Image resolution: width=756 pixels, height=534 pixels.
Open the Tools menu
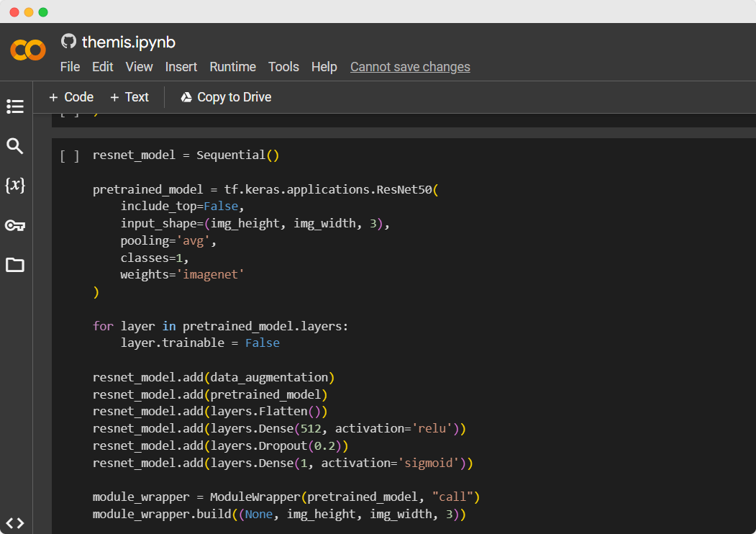283,67
